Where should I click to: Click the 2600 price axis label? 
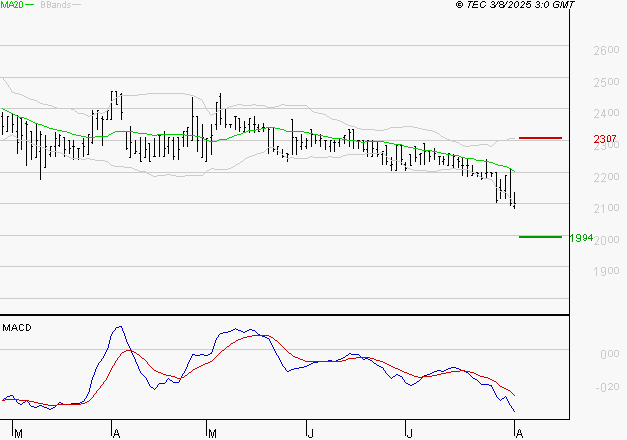(x=606, y=50)
